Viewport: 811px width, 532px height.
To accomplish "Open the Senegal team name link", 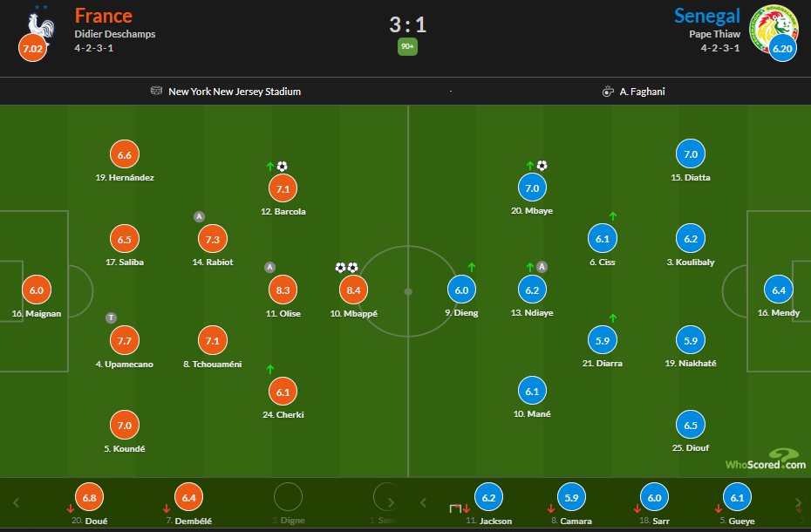I will 707,16.
